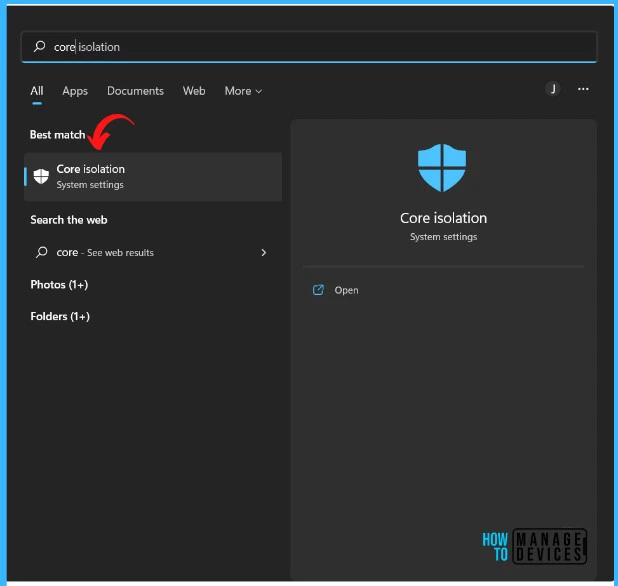Expand the Photos (1+) category

click(x=59, y=285)
